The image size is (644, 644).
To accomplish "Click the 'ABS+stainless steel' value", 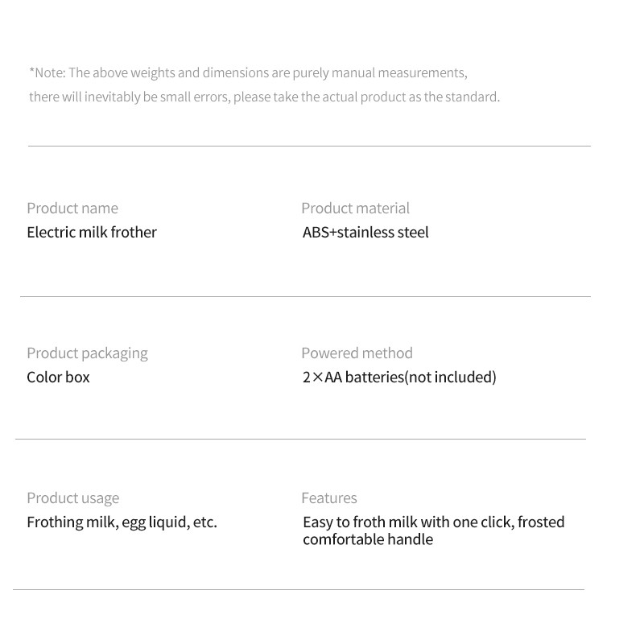I will [365, 233].
